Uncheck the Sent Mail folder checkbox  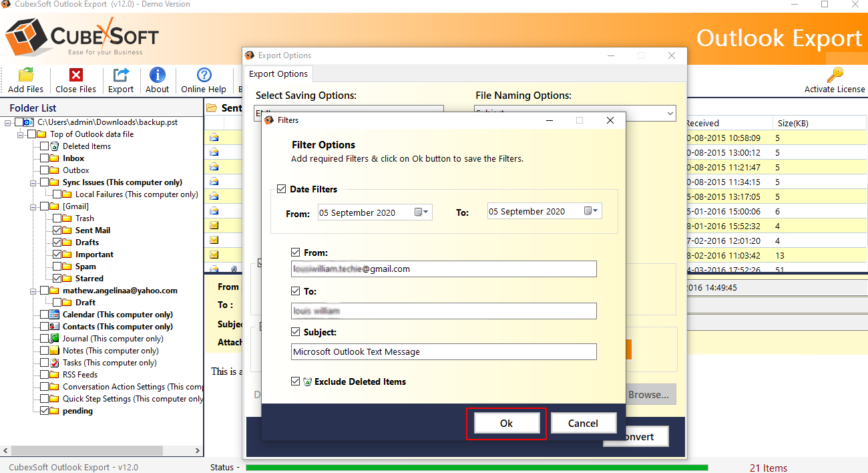pyautogui.click(x=57, y=230)
